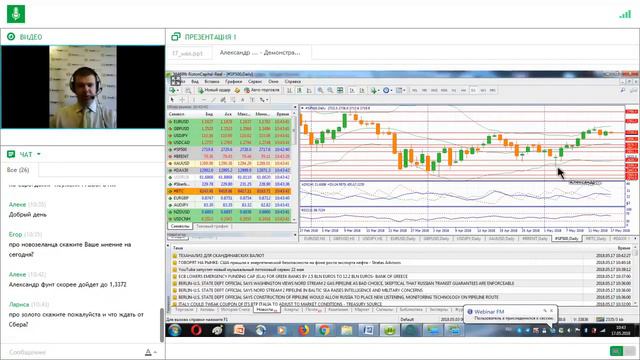Viewport: 640px width, 360px height.
Task: Toggle chart shift icon
Action: point(362,90)
